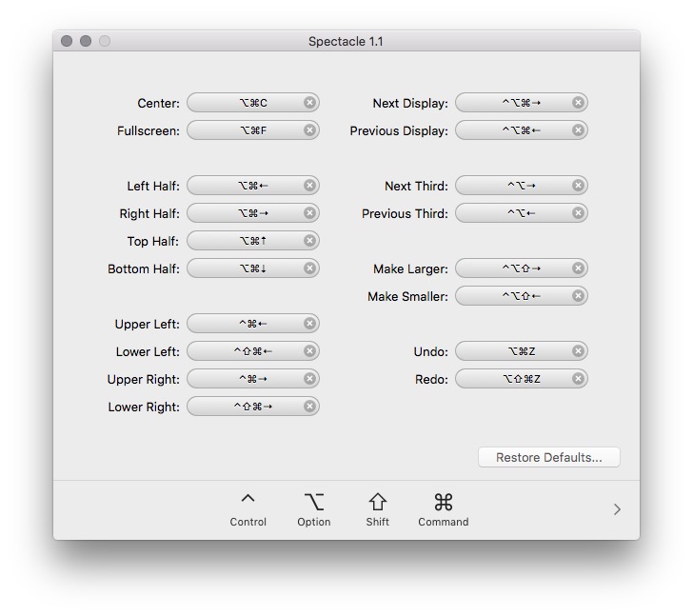Edit the Top Half shortcut recorder
Screen dimensions: 693x616
point(246,241)
